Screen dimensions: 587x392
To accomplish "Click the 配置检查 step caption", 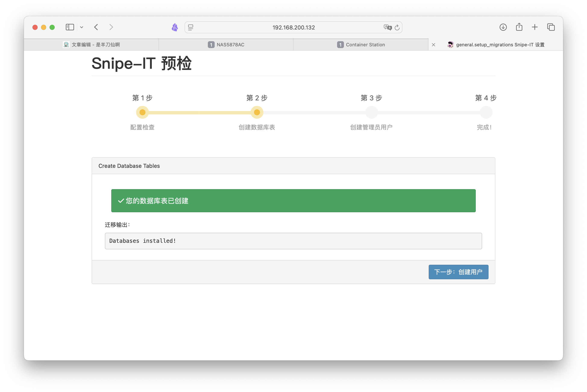I will point(142,127).
